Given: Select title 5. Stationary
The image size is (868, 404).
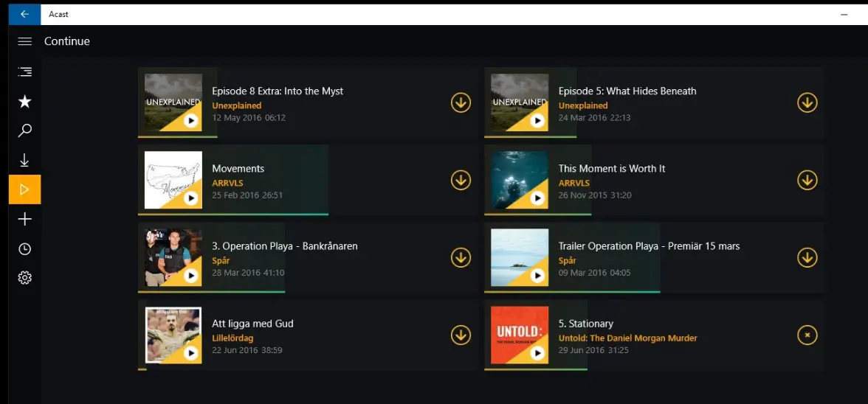Looking at the screenshot, I should [586, 324].
